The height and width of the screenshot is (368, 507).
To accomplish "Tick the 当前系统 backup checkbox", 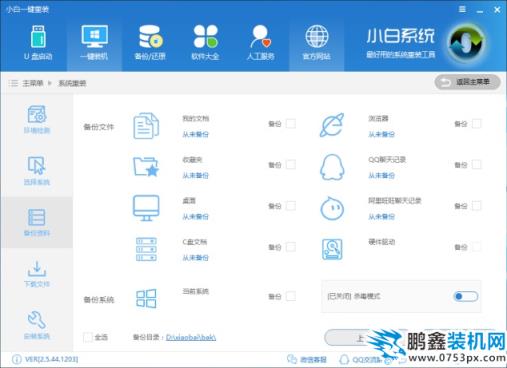I will pos(291,296).
